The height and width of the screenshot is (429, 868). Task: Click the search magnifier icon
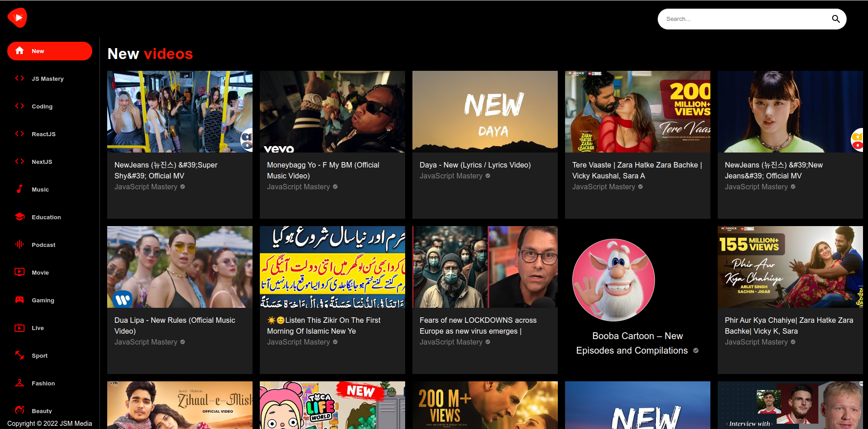836,19
